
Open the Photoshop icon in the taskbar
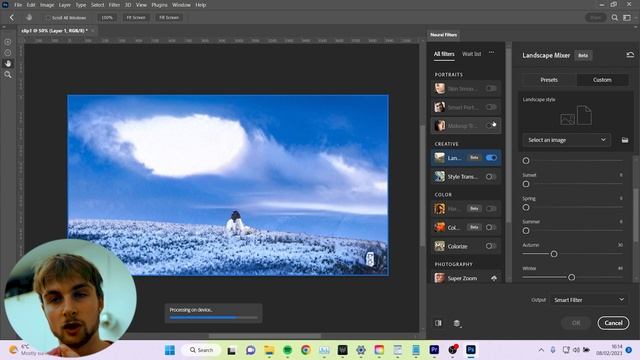tap(471, 350)
